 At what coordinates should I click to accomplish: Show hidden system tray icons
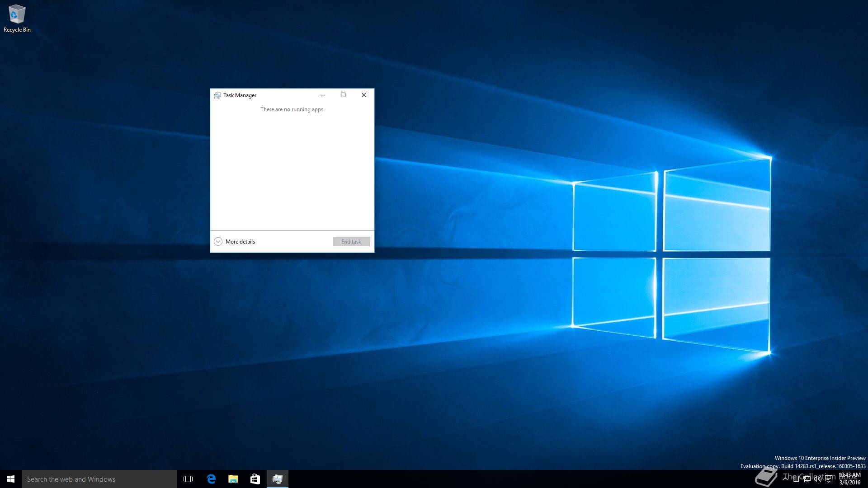(785, 479)
